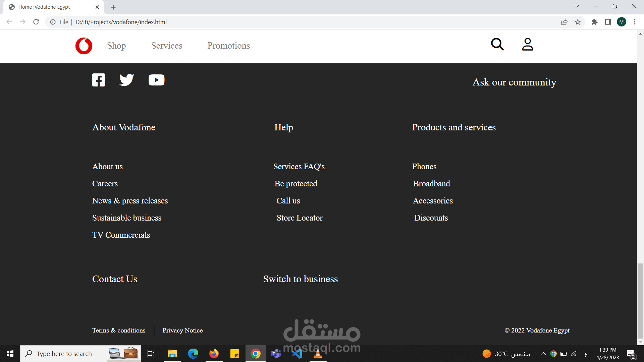Open the Facebook social icon

(x=99, y=80)
